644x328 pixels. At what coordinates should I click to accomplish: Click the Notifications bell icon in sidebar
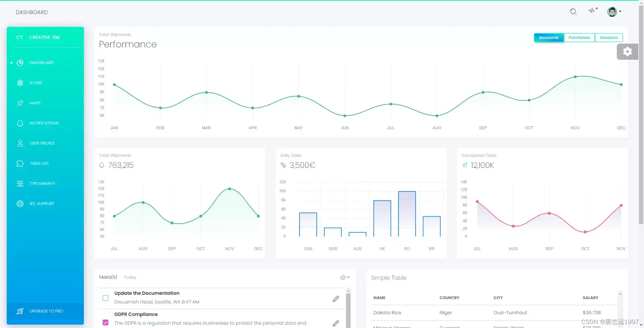tap(20, 123)
